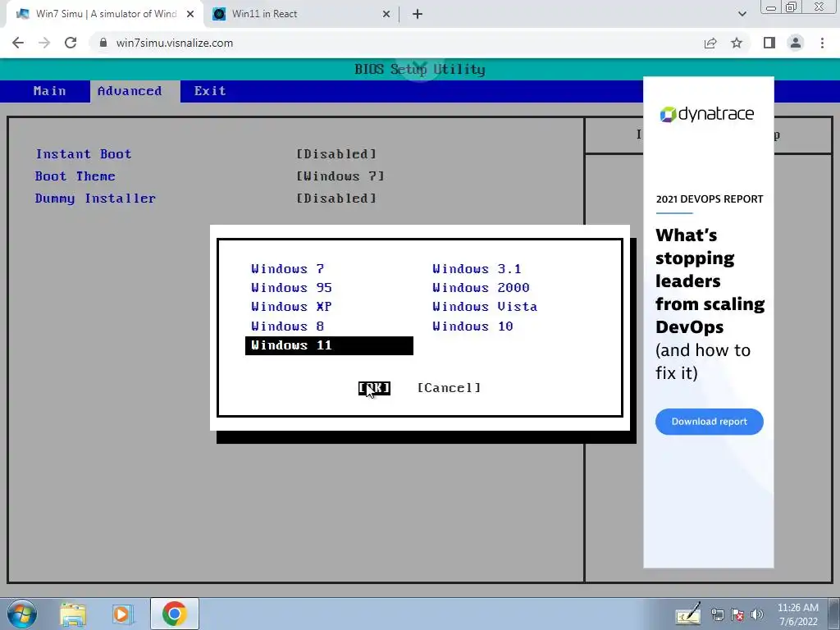Open the Windows Start orb
The width and height of the screenshot is (840, 630).
[22, 614]
